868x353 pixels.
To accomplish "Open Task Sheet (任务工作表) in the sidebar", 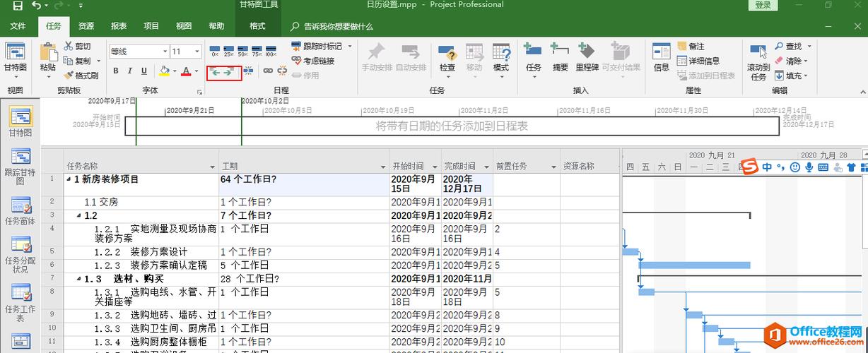I will tap(20, 302).
